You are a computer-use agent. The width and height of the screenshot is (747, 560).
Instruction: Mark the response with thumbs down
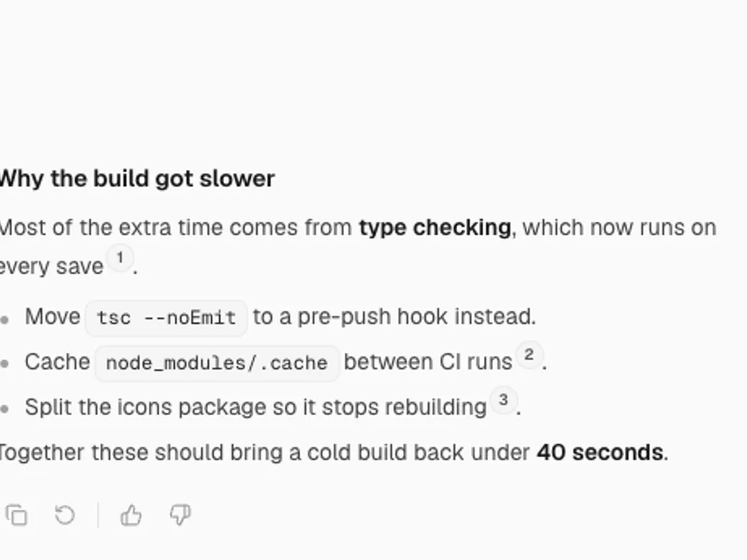point(180,515)
